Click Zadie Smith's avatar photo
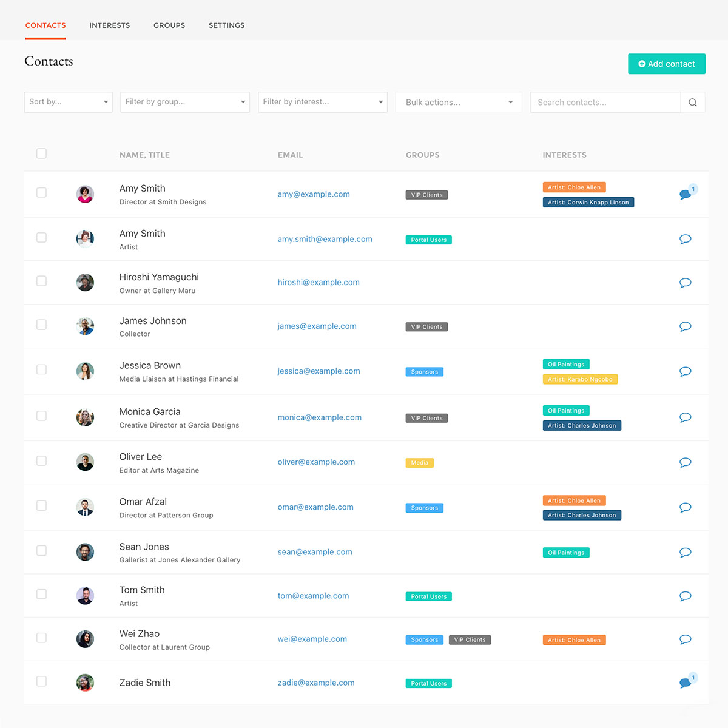This screenshot has width=728, height=728. [85, 682]
